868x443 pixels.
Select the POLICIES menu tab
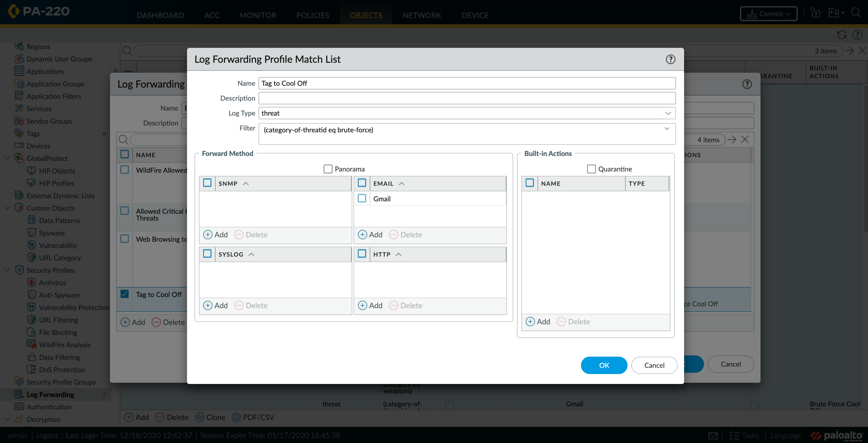(x=313, y=15)
